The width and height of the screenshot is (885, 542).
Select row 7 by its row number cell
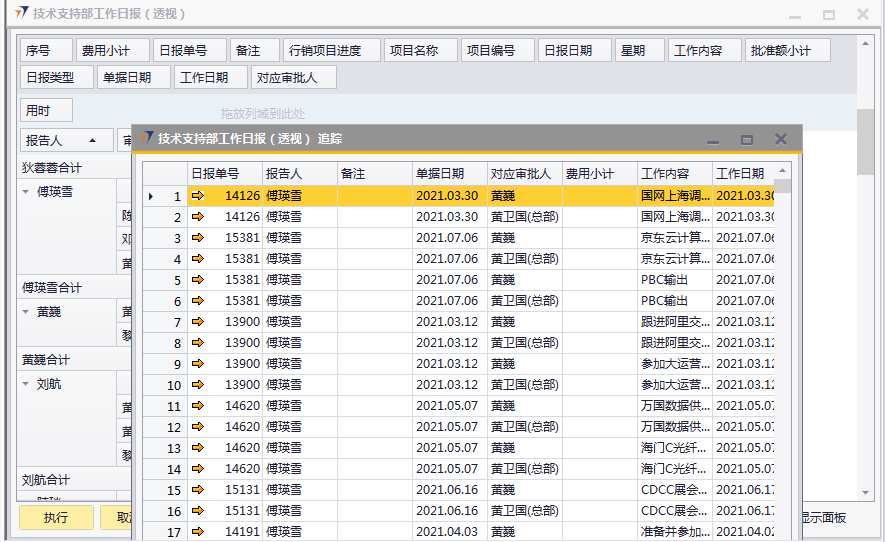click(x=165, y=322)
